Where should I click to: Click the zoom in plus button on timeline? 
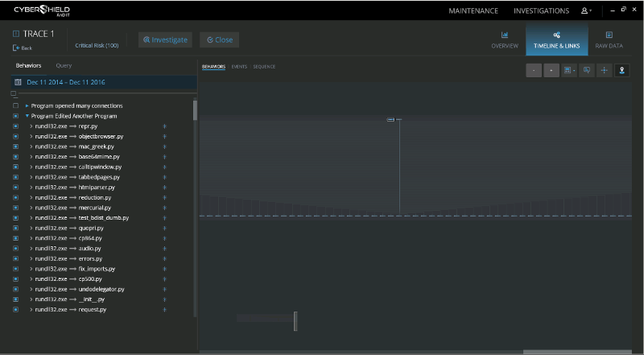pyautogui.click(x=551, y=71)
